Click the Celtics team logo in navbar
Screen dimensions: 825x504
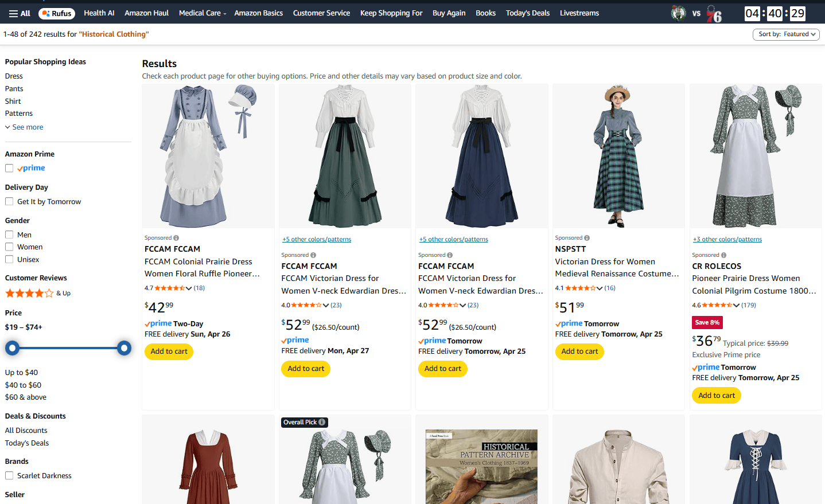pyautogui.click(x=679, y=13)
